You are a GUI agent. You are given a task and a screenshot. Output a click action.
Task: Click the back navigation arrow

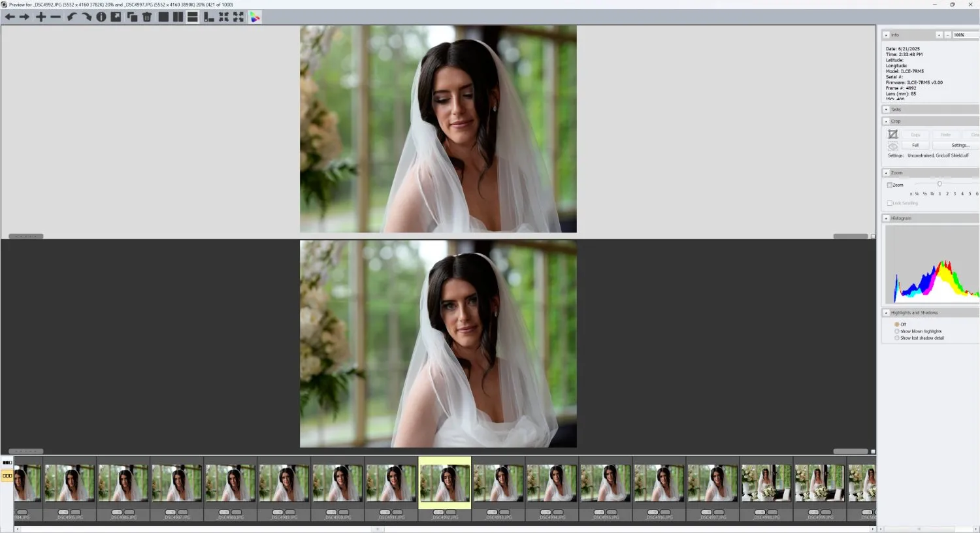tap(10, 17)
